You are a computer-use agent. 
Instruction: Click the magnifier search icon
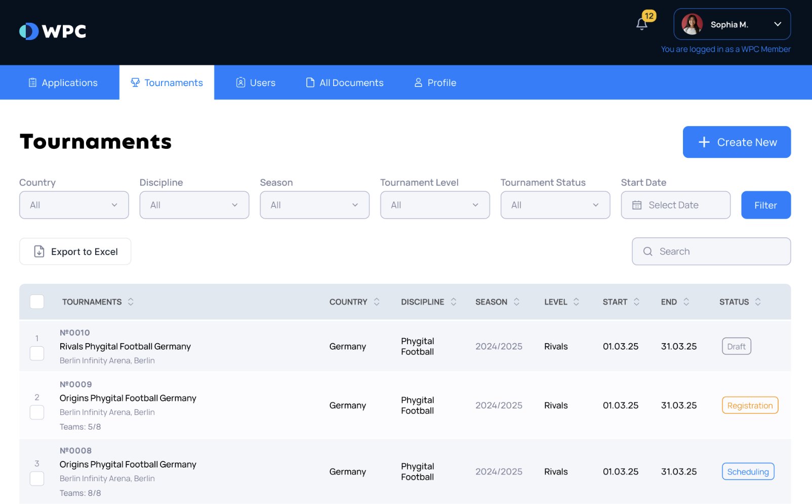(x=647, y=251)
